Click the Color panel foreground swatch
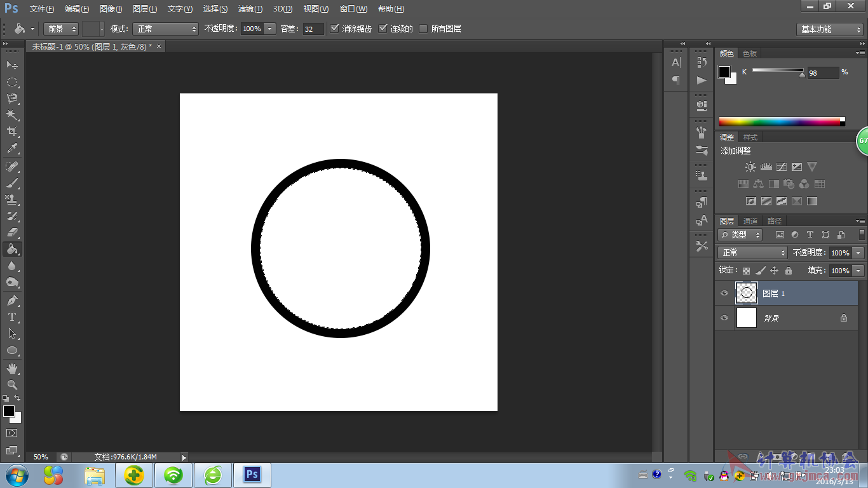The height and width of the screenshot is (488, 868). click(x=724, y=72)
